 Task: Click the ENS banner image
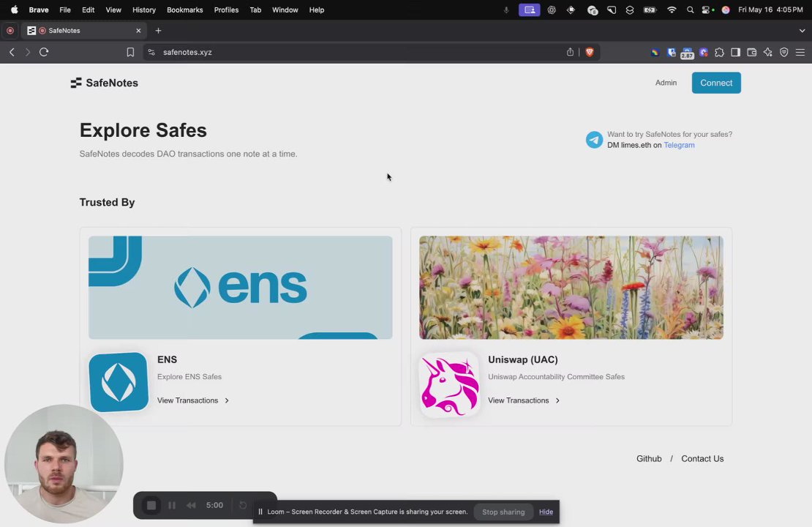click(x=240, y=288)
